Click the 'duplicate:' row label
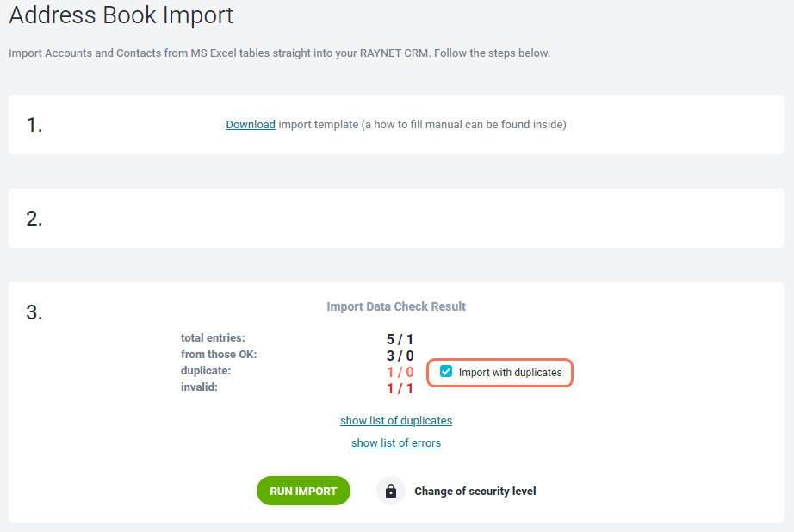 point(206,370)
